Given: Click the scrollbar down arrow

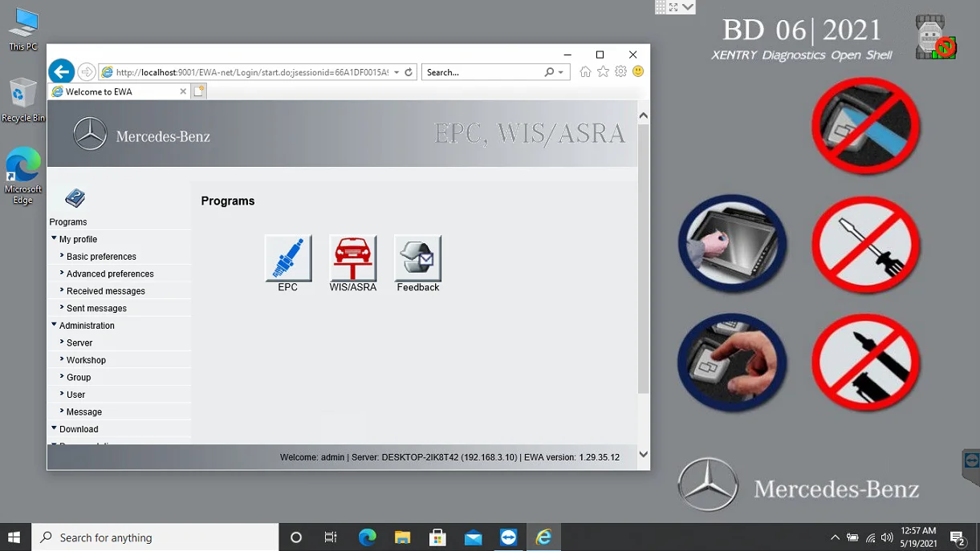Looking at the screenshot, I should click(643, 454).
